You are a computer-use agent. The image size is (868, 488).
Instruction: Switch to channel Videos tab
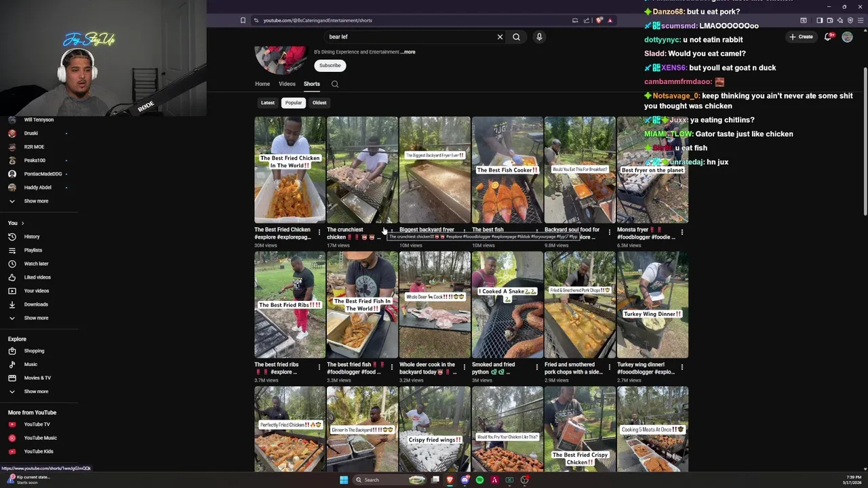pos(287,84)
